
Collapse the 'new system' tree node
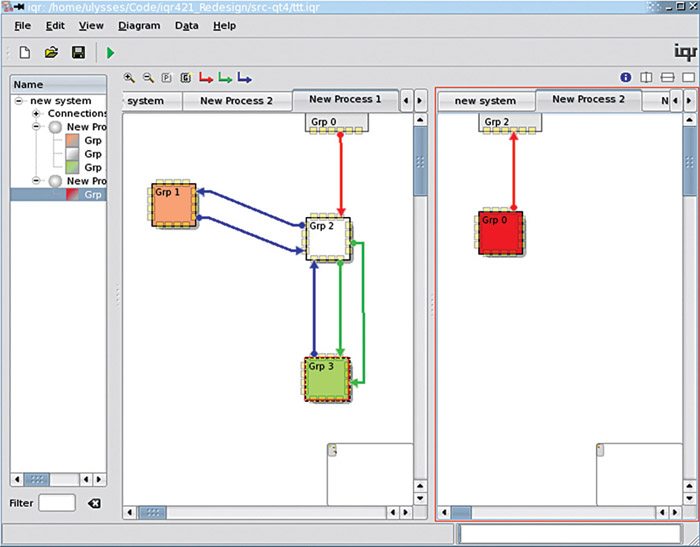(x=20, y=101)
